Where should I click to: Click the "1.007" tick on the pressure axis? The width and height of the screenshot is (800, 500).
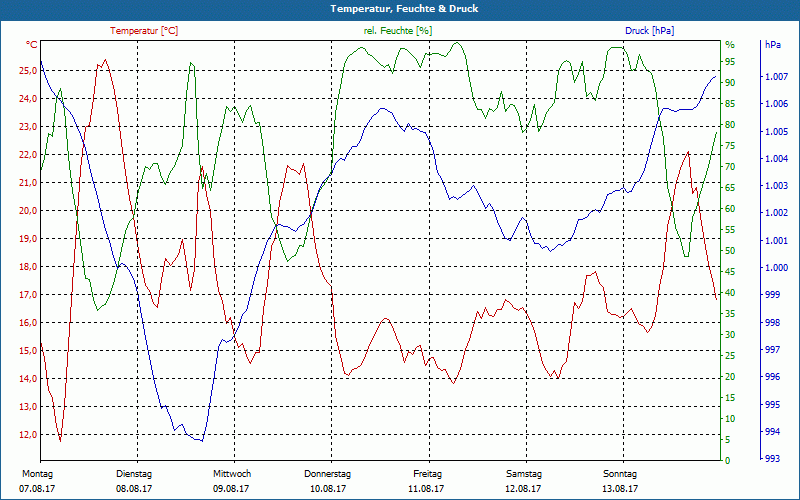pyautogui.click(x=777, y=77)
